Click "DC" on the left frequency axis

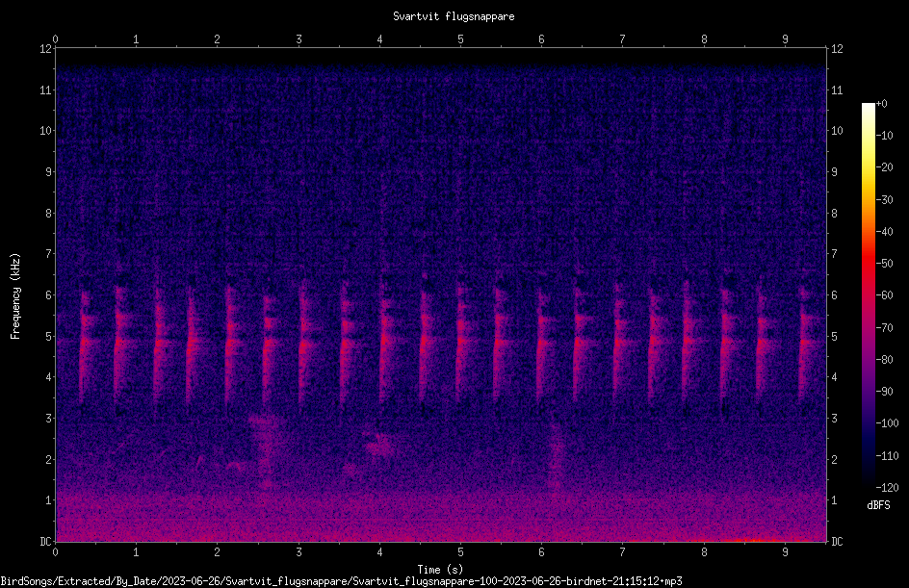coord(45,542)
